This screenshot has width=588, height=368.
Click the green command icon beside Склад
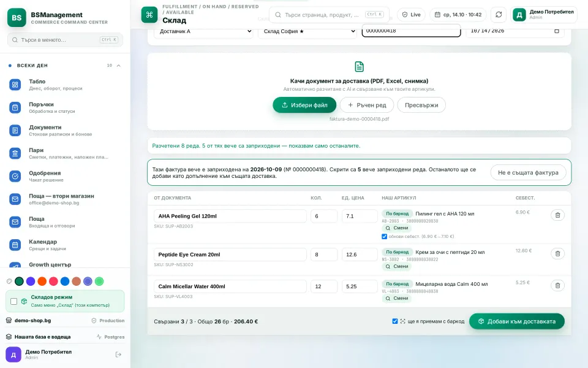coord(149,15)
